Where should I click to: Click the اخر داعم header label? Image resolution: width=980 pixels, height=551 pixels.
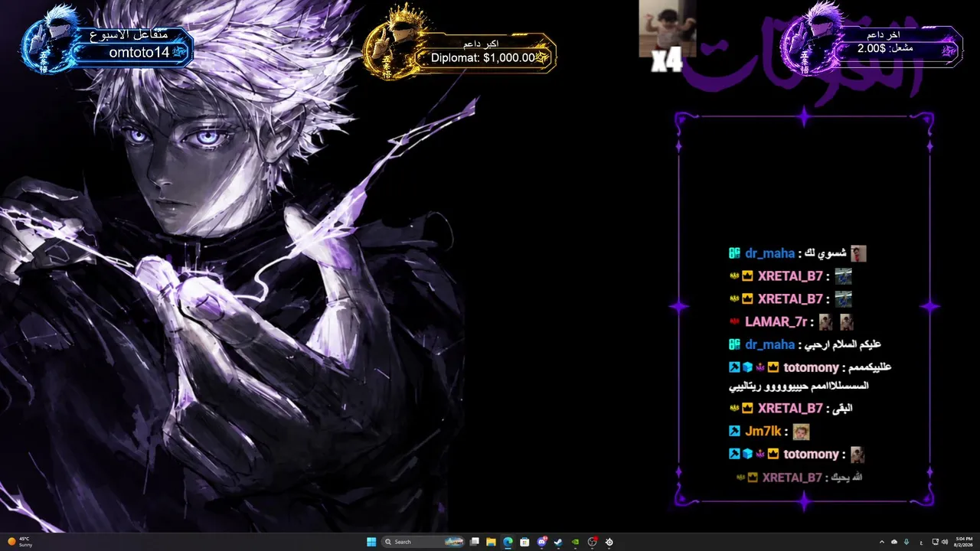pyautogui.click(x=884, y=35)
